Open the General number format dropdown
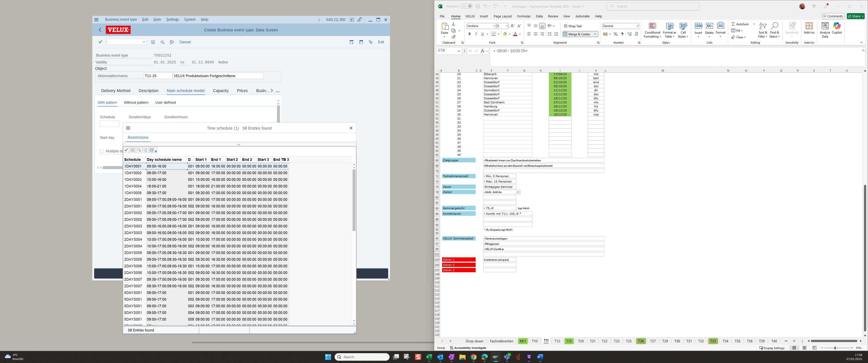 click(x=637, y=26)
